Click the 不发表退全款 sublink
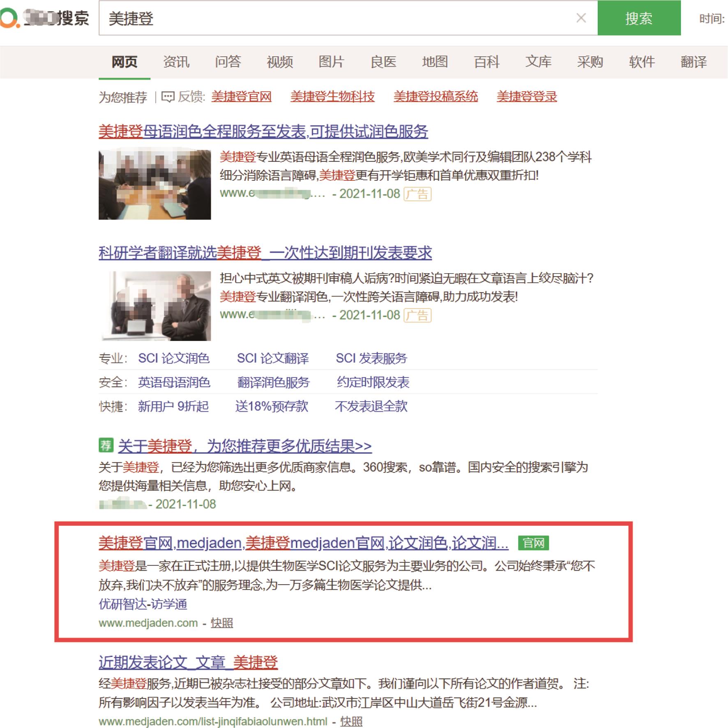This screenshot has height=728, width=728. click(x=371, y=407)
